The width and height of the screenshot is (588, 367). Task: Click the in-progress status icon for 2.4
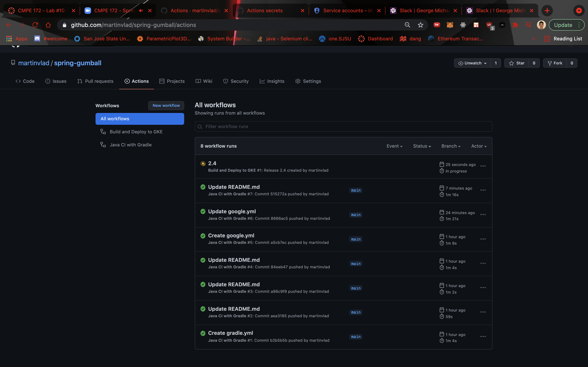[x=203, y=164]
